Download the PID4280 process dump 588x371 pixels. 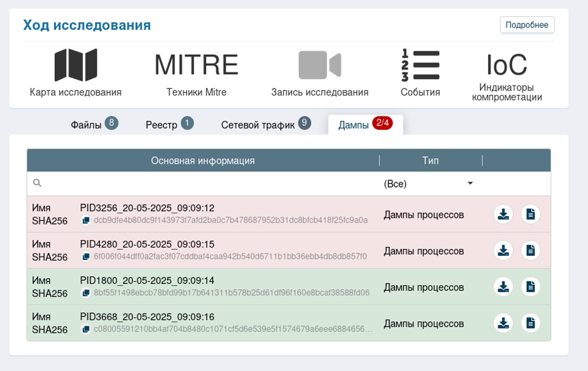(x=503, y=251)
